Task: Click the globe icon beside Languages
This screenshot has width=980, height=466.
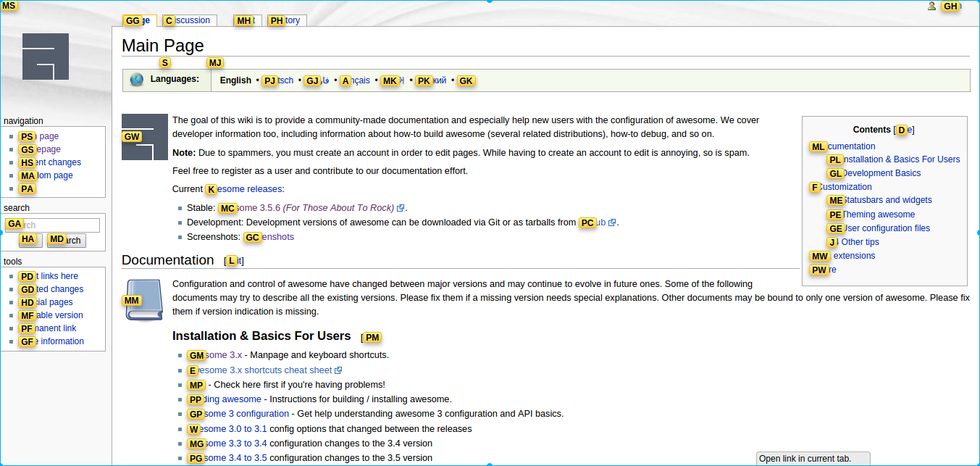Action: click(137, 80)
